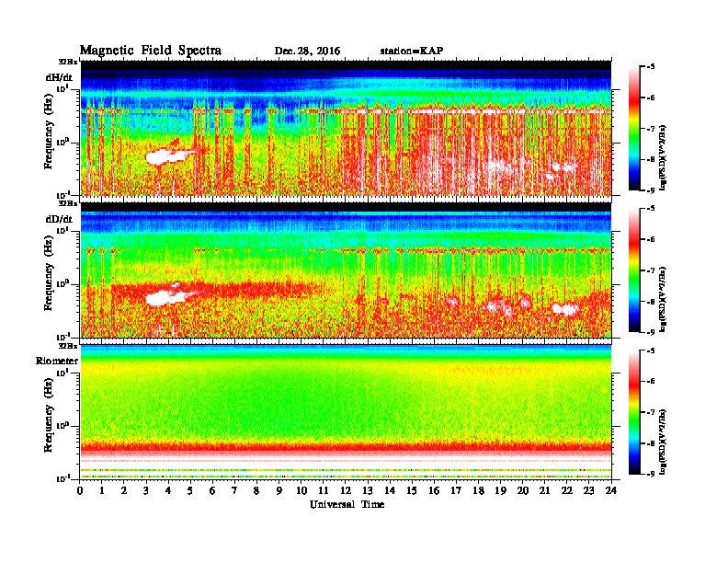Click hour "1" on the time axis

(x=102, y=491)
